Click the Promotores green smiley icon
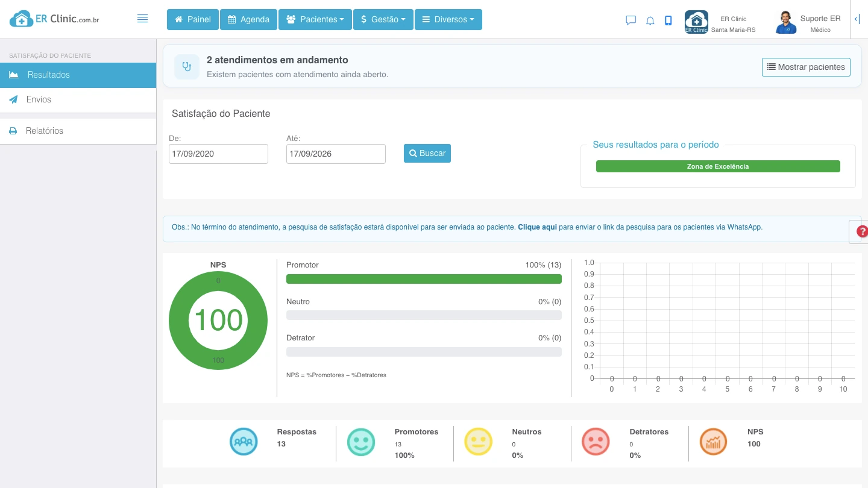The image size is (868, 488). click(x=361, y=442)
